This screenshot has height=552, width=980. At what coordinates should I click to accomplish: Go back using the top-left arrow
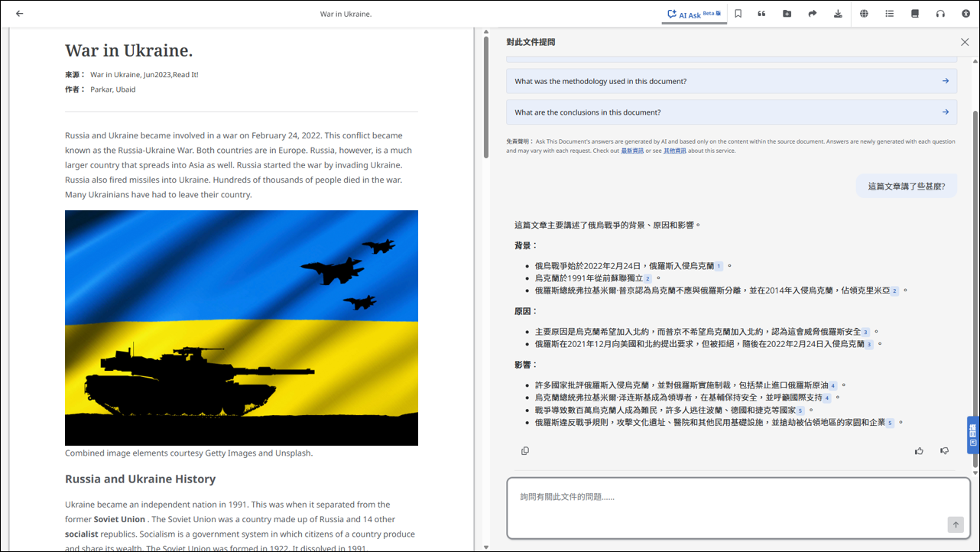click(20, 14)
